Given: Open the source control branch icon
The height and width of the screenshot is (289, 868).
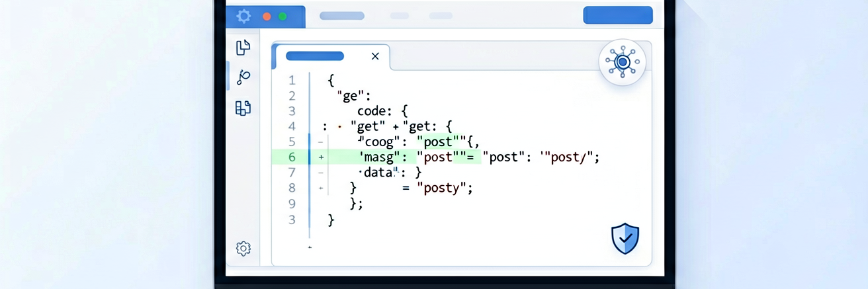Looking at the screenshot, I should 243,77.
